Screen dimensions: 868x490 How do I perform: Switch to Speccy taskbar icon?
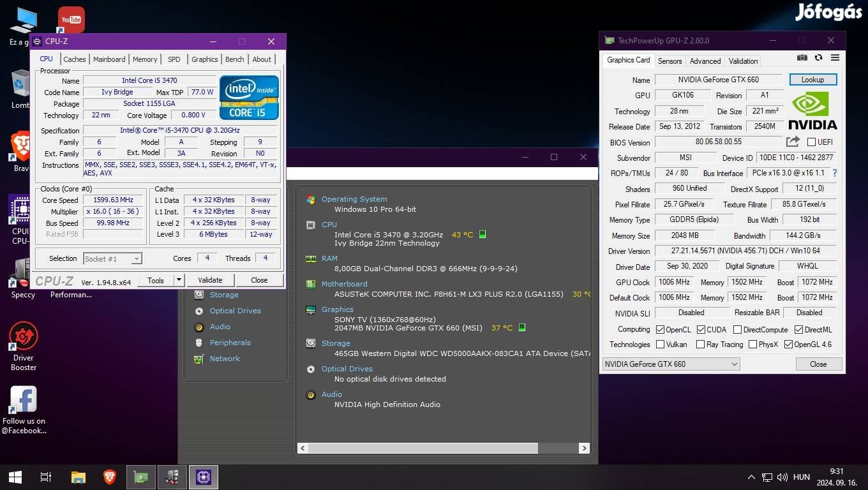click(172, 477)
